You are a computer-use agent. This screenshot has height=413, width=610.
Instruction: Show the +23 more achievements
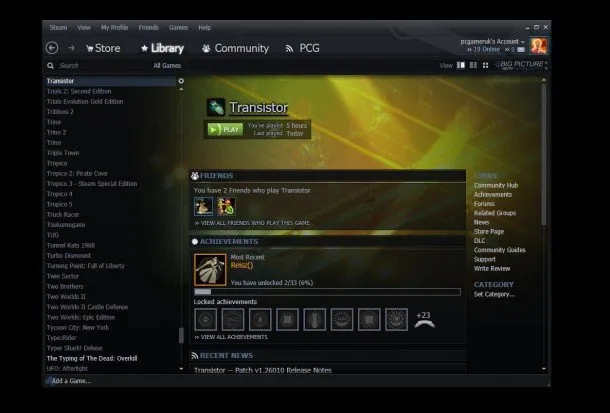pos(424,319)
